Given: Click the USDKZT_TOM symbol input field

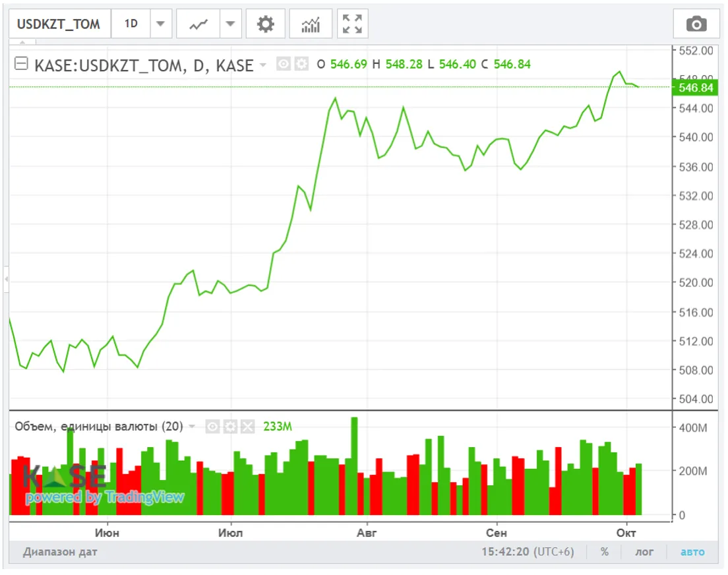Looking at the screenshot, I should [59, 24].
